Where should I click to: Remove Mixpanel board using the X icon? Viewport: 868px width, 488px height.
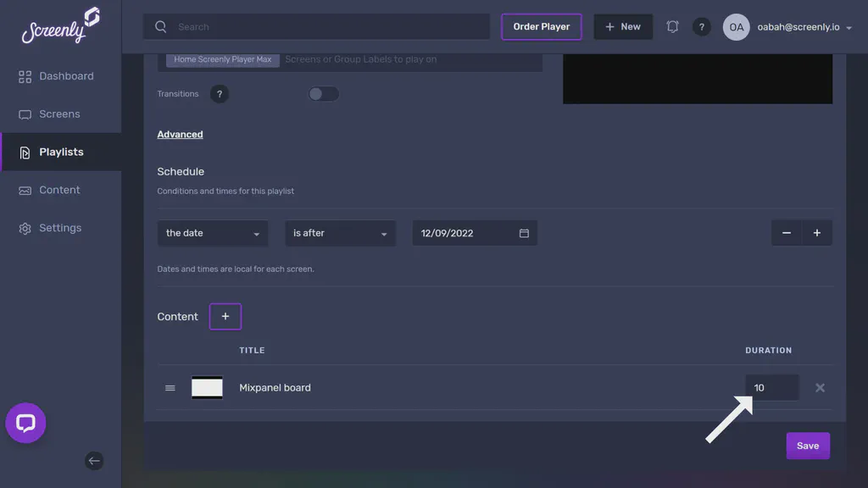click(820, 387)
